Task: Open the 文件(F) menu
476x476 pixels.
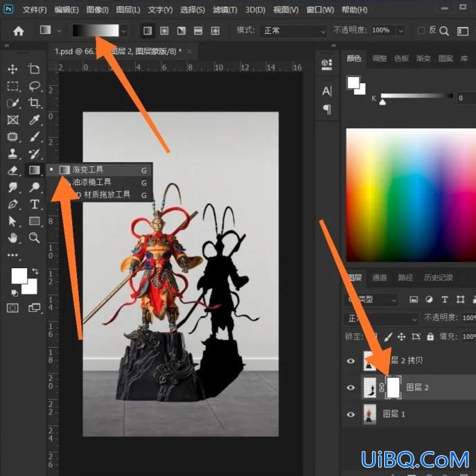Action: 34,10
